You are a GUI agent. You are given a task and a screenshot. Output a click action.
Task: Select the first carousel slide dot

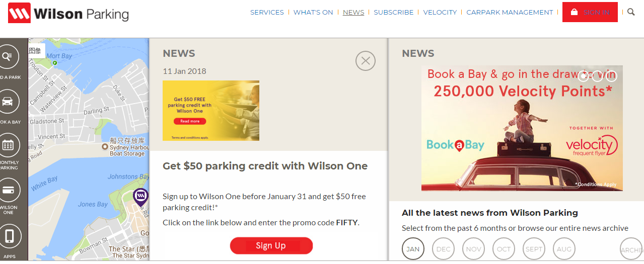[x=583, y=76]
